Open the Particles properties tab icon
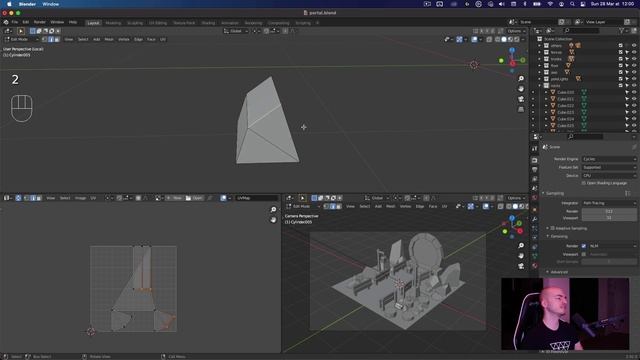Image resolution: width=640 pixels, height=360 pixels. click(535, 229)
